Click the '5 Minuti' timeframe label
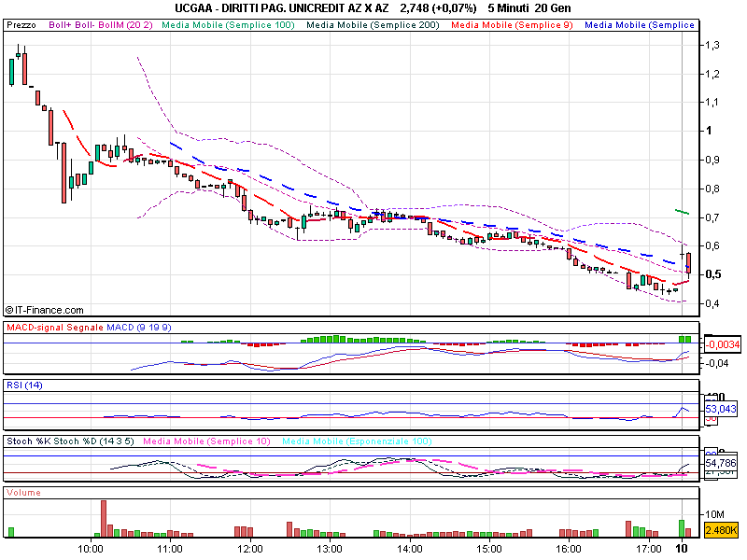The image size is (747, 560). 508,8
